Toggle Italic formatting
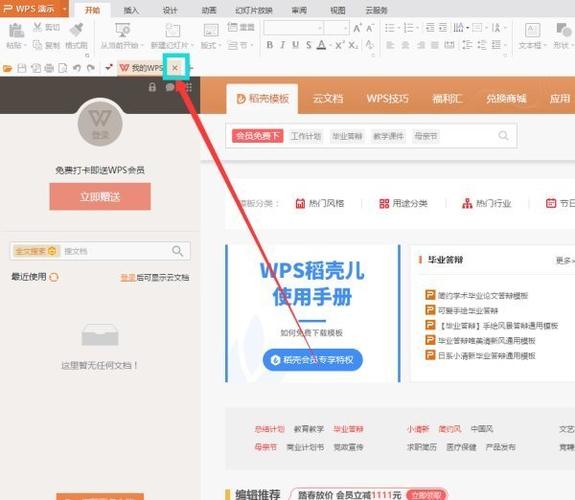 coord(282,45)
